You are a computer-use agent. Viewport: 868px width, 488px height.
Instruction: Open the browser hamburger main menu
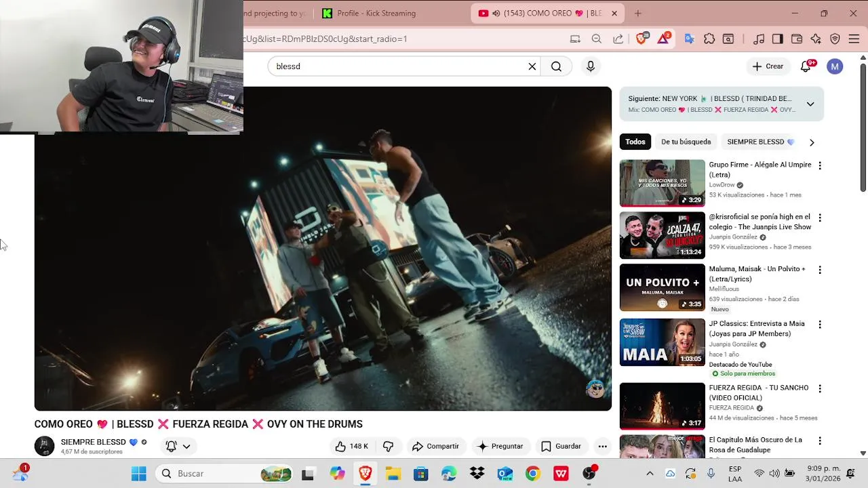click(x=854, y=39)
